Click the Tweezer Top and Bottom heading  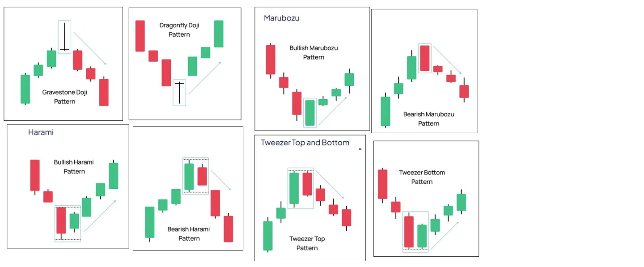(305, 143)
